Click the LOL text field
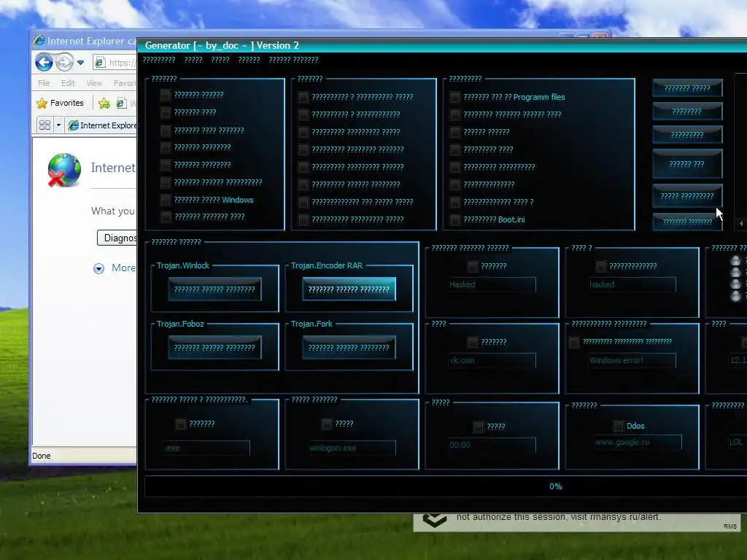This screenshot has width=747, height=560. 738,442
